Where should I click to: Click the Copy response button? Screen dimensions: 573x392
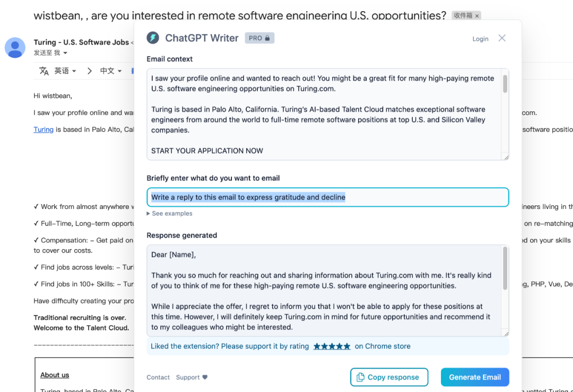[389, 377]
